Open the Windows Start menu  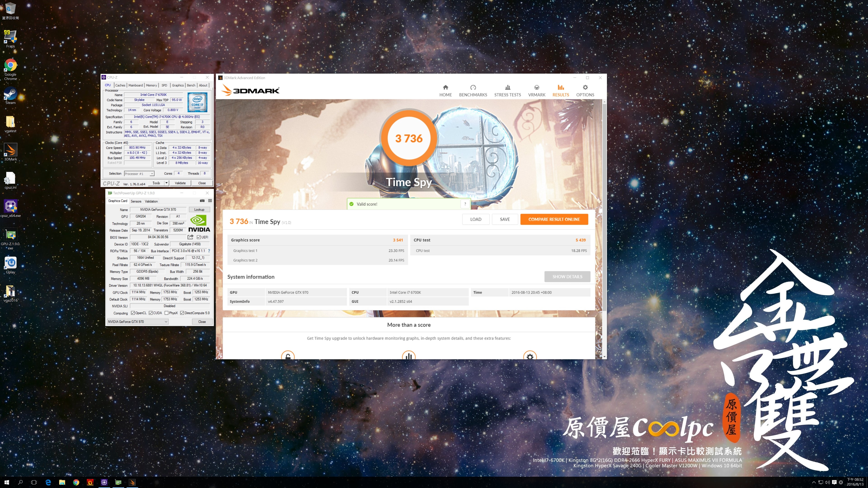coord(7,482)
